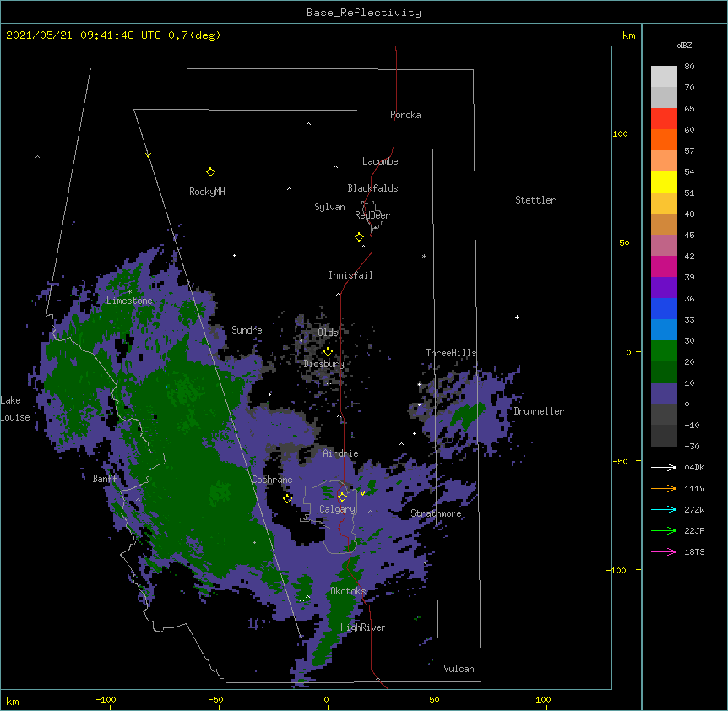Click the Cochrane town label
The image size is (728, 711).
[x=272, y=480]
